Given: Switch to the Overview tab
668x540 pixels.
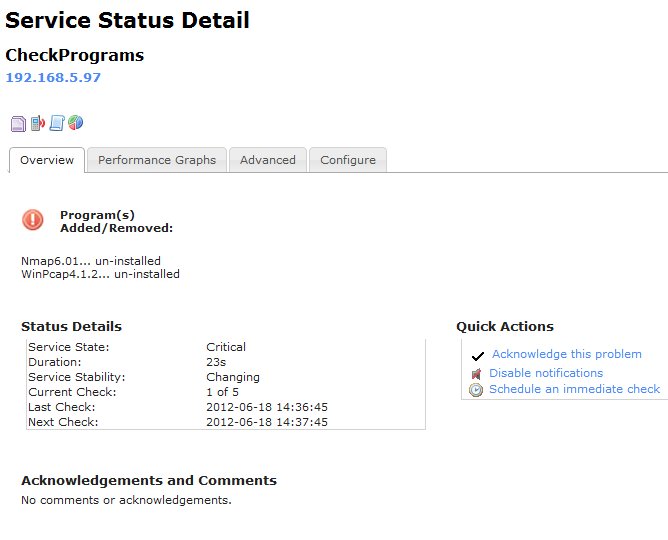Looking at the screenshot, I should tap(47, 160).
